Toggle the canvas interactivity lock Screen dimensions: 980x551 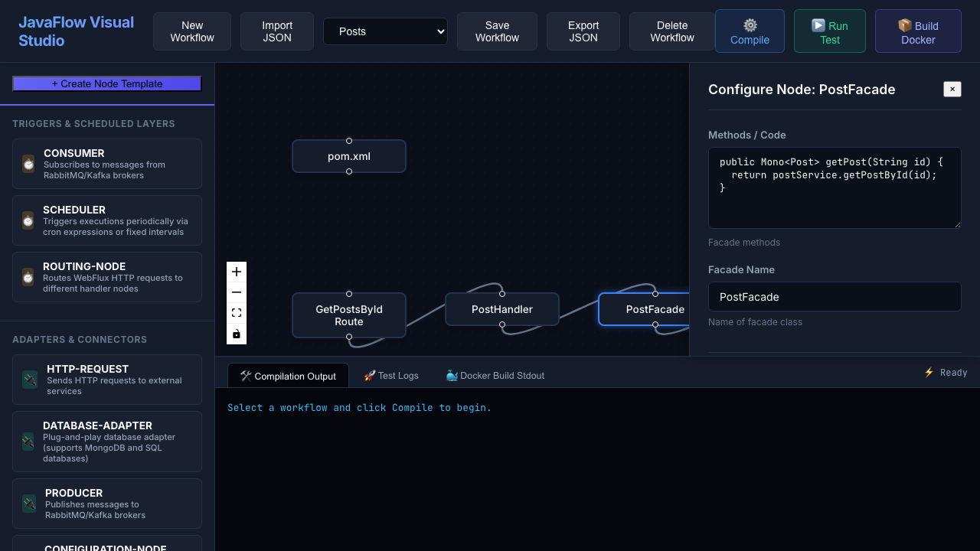[x=237, y=334]
